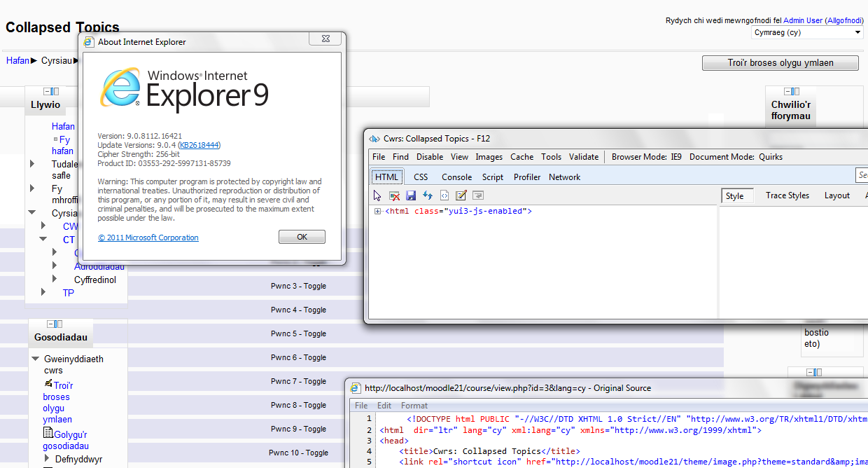Expand the TP course node

pos(43,292)
